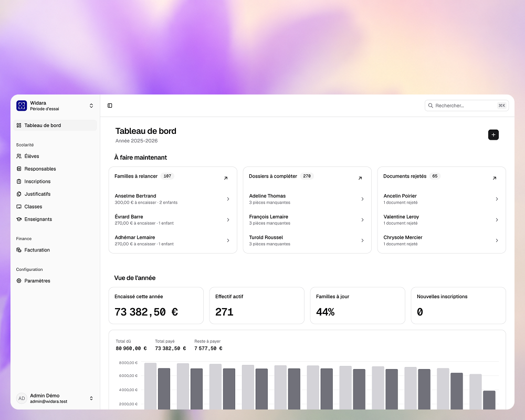Viewport: 525px width, 420px height.
Task: Expand the Widara workspace switcher
Action: tap(91, 106)
